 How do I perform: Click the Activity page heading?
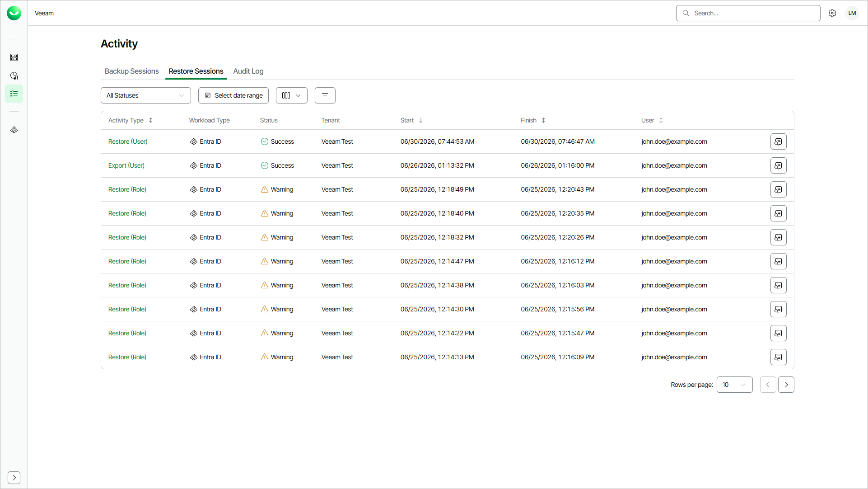point(119,44)
